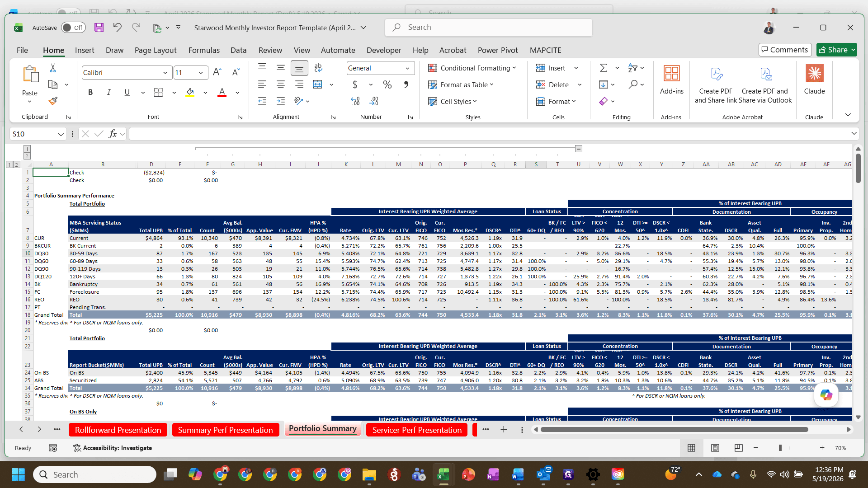868x488 pixels.
Task: Open the font size dropdown
Action: [x=201, y=73]
